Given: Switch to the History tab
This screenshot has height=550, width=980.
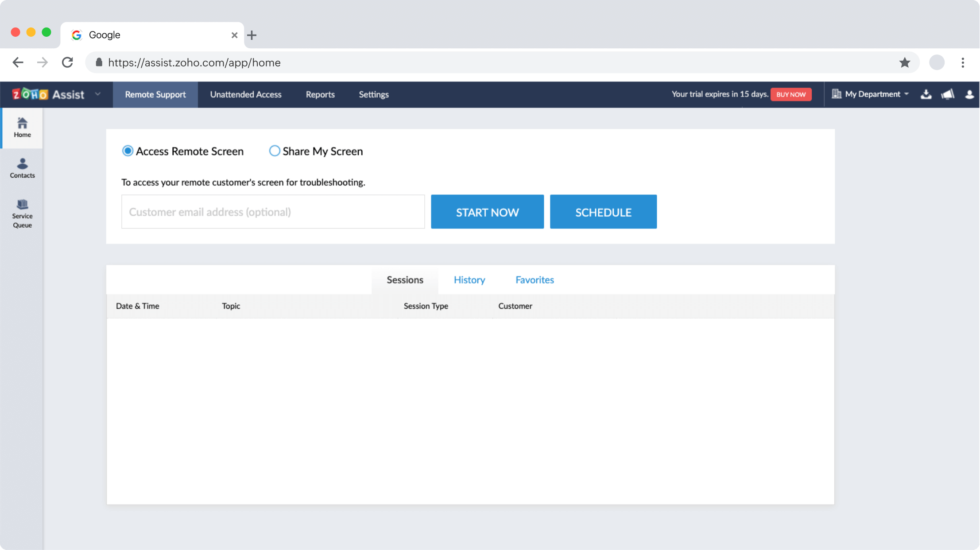Looking at the screenshot, I should pos(469,279).
